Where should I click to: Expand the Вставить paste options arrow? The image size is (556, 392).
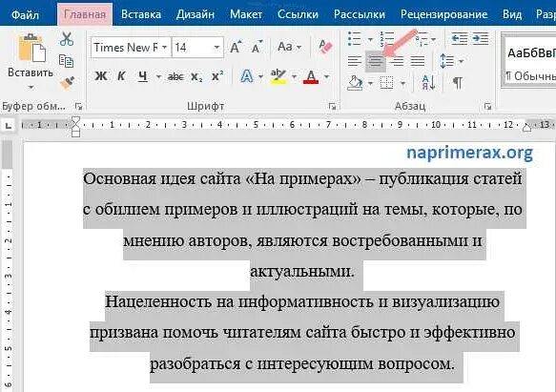(x=31, y=87)
